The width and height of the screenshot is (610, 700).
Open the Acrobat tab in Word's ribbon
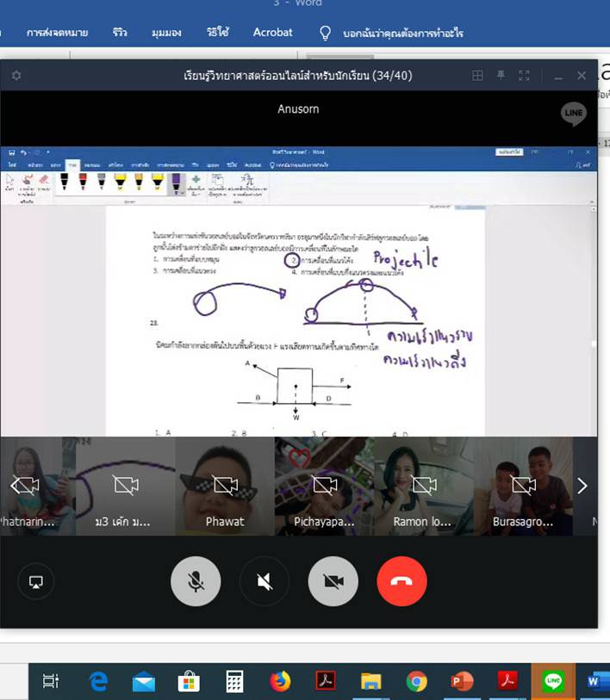(272, 33)
